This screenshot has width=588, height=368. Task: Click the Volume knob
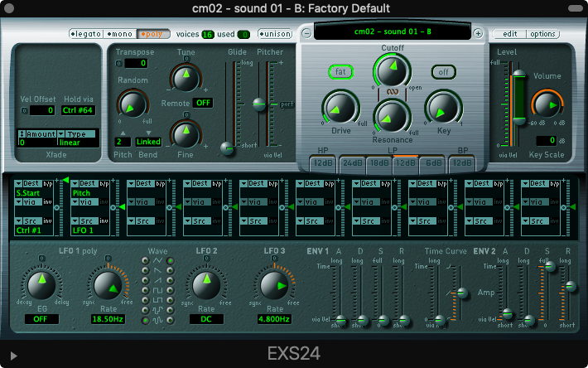pyautogui.click(x=546, y=104)
